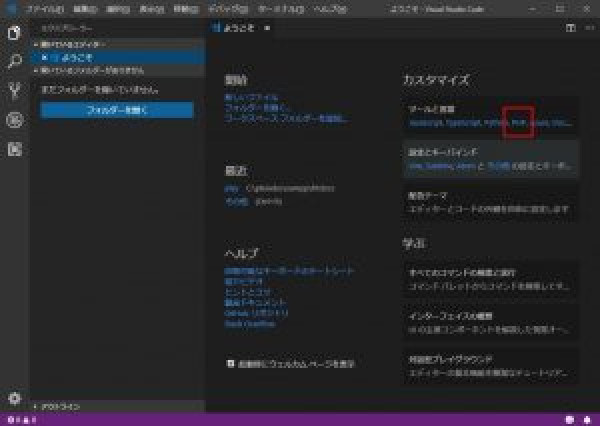This screenshot has height=426, width=600.
Task: Open the 紹介ビデオ help link
Action: point(243,282)
